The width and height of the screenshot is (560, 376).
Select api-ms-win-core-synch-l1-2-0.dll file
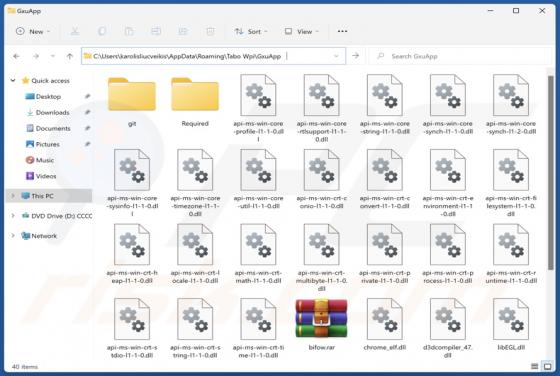[x=511, y=104]
